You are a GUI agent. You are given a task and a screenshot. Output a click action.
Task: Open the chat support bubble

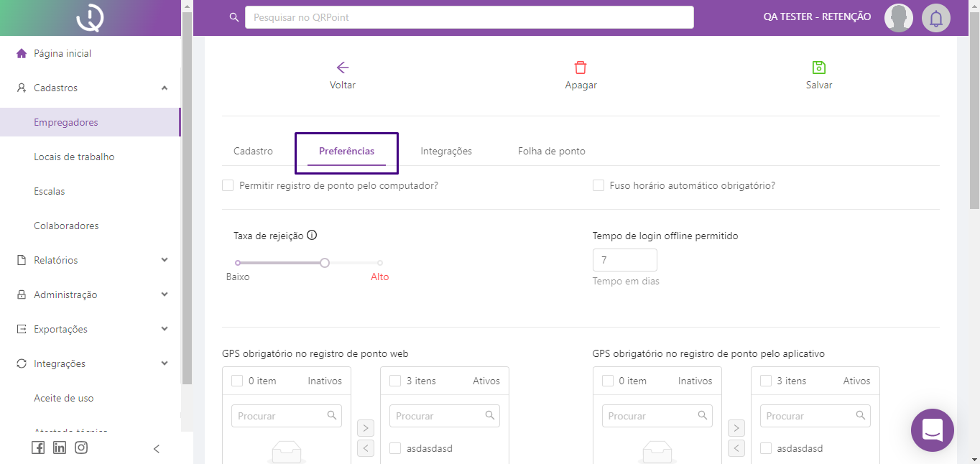(x=932, y=430)
